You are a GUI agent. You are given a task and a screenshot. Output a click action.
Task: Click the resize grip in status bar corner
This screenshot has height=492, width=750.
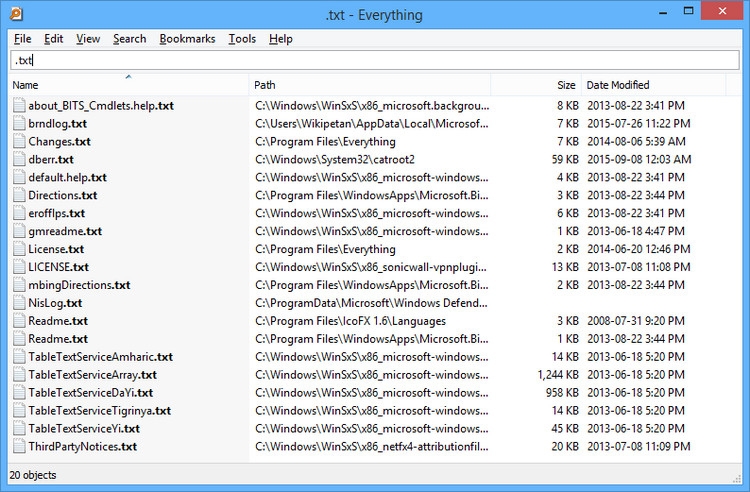pos(736,479)
